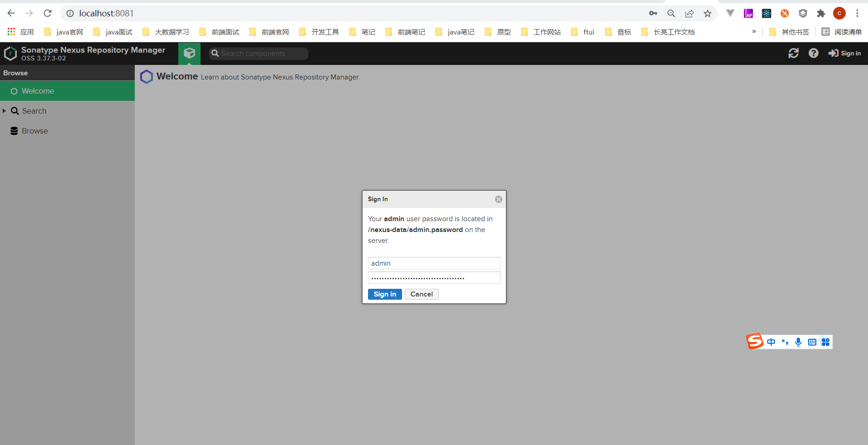Open the orange circular extension icon
Viewport: 868px width, 445px height.
click(785, 13)
